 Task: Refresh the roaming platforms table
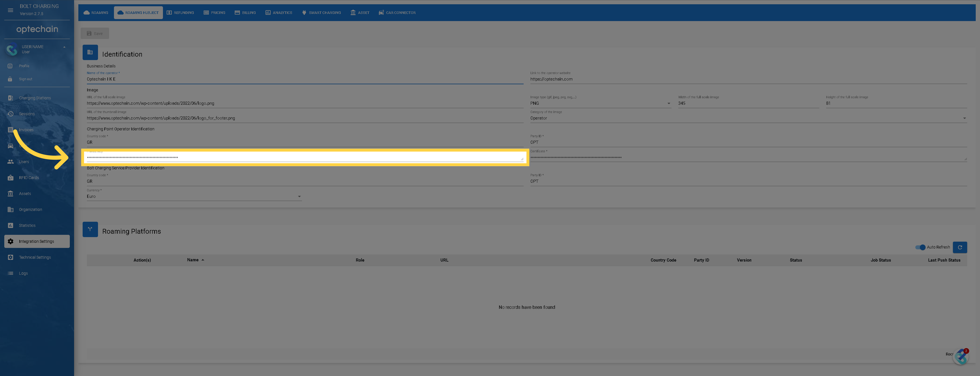pos(959,247)
